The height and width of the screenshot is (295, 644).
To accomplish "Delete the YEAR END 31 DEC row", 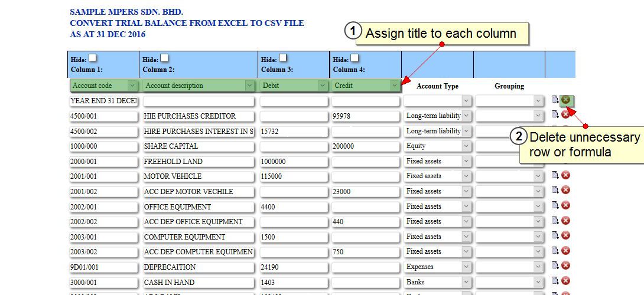I will pos(566,100).
